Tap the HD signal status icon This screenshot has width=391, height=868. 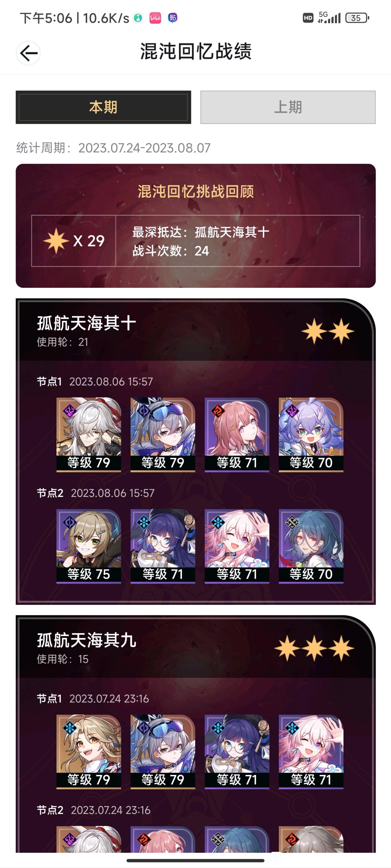(x=308, y=18)
